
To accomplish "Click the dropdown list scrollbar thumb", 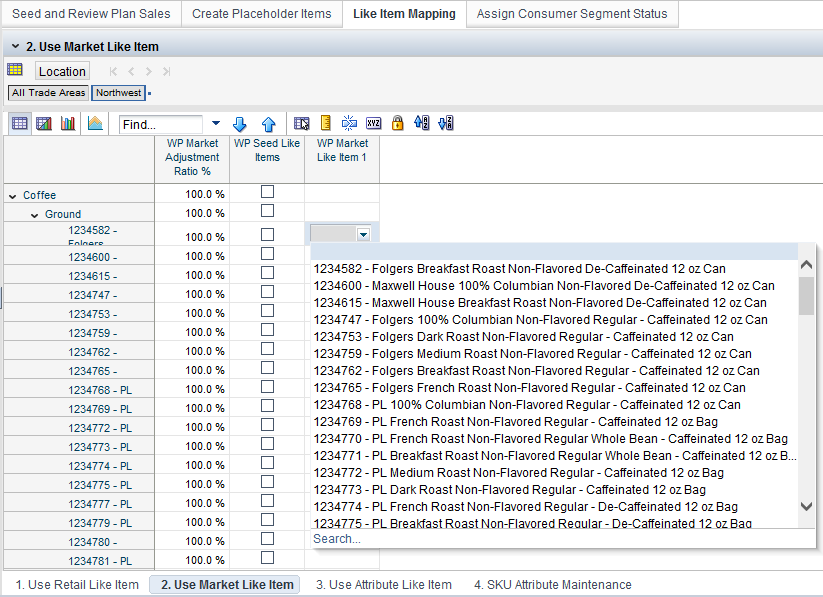I will [x=806, y=296].
